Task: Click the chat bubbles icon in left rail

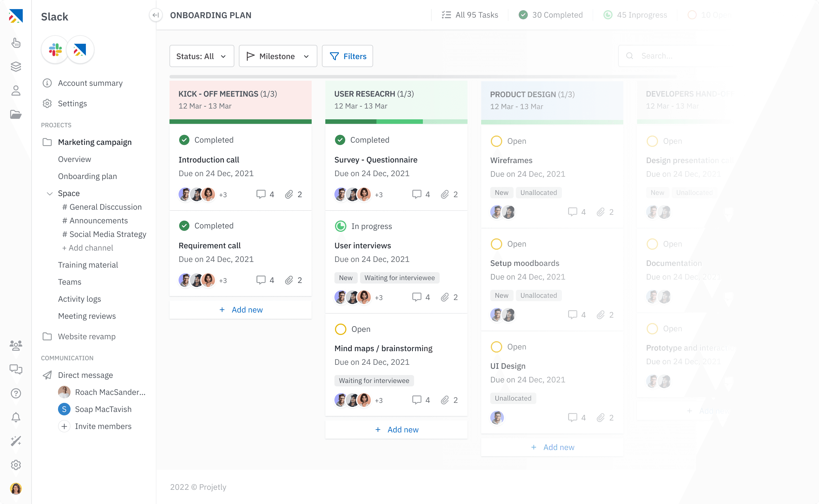Action: (16, 369)
